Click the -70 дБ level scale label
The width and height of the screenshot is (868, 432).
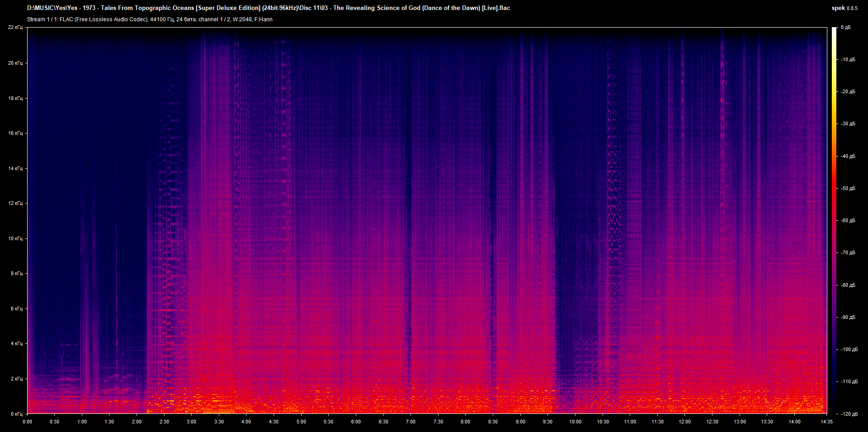point(848,253)
